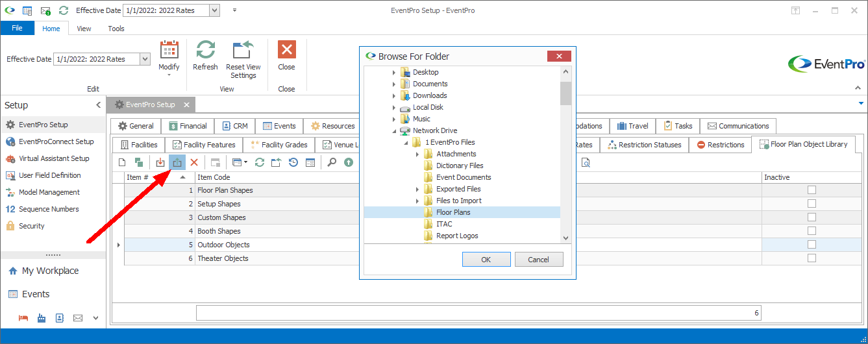Tick Inactive checkbox for Booth Shapes
This screenshot has height=344, width=868.
pyautogui.click(x=812, y=231)
